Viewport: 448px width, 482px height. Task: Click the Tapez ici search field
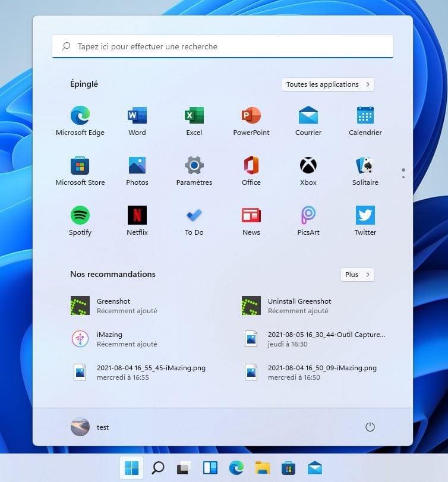coord(223,46)
